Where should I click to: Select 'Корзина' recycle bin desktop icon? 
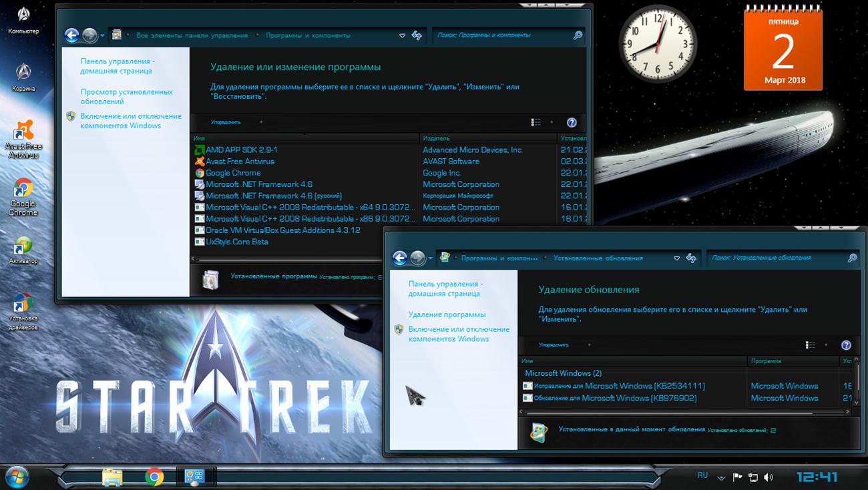point(23,77)
